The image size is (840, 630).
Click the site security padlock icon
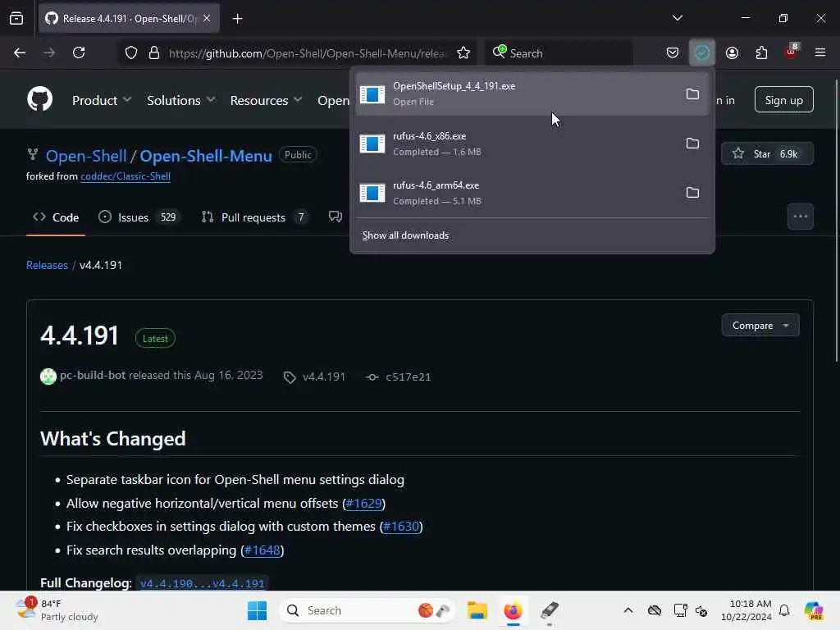tap(154, 53)
